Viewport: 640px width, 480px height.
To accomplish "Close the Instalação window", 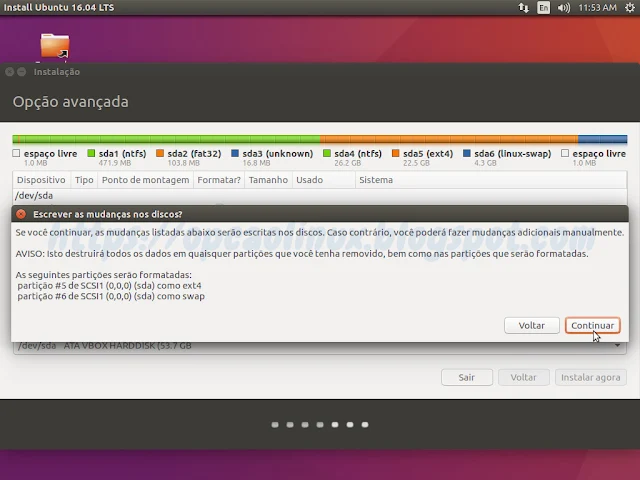I will (x=10, y=72).
